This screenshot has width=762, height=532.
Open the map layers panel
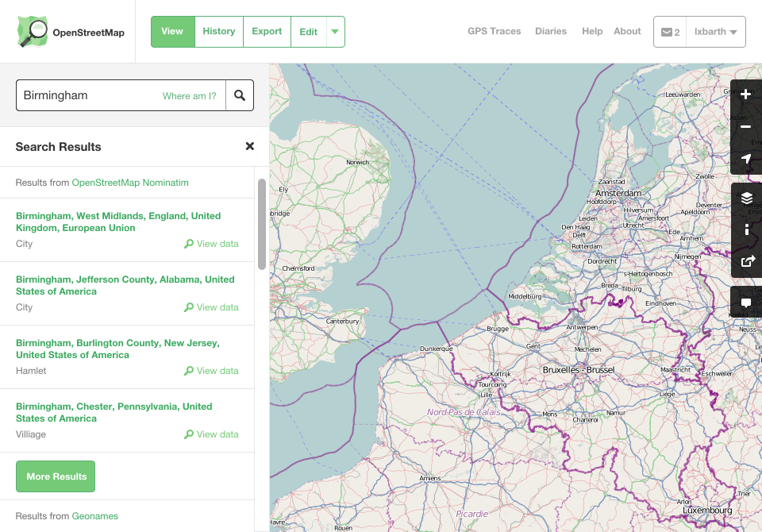[x=746, y=198]
